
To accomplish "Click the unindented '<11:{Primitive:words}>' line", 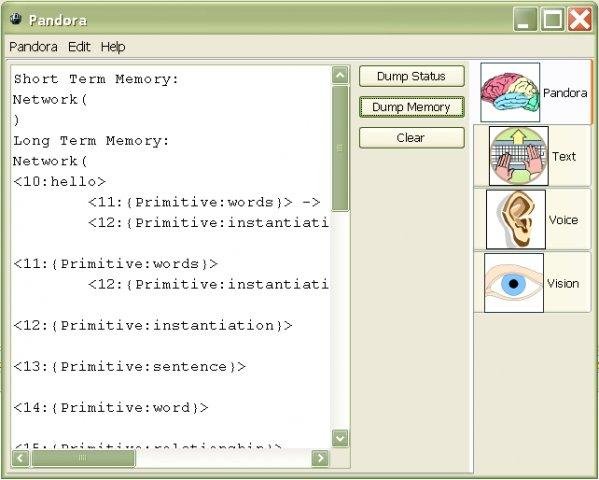I will pos(115,264).
